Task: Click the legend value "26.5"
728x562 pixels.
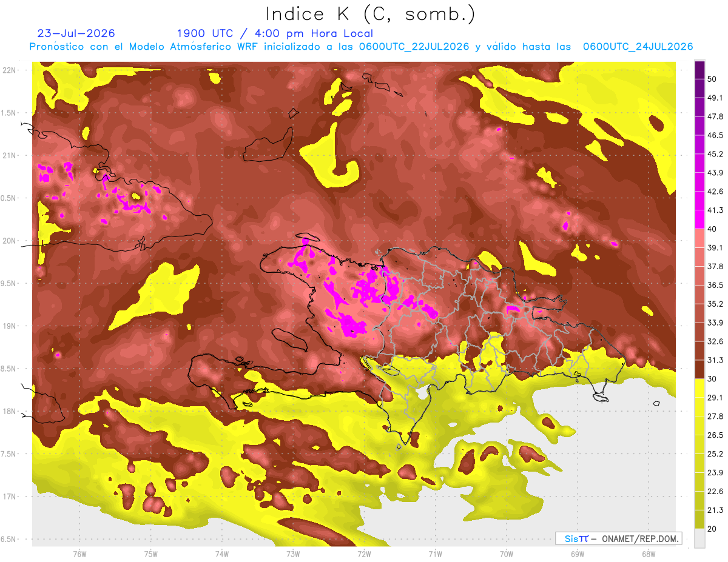Action: [715, 435]
